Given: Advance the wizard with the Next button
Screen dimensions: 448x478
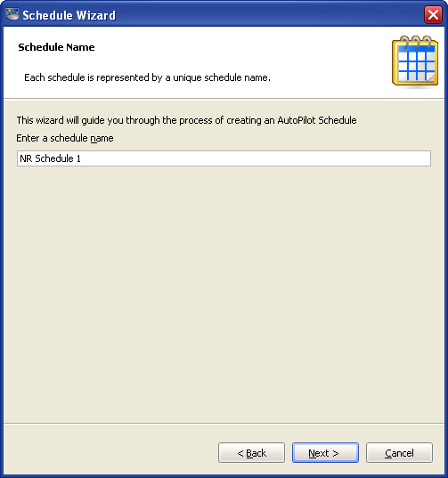Looking at the screenshot, I should [325, 453].
